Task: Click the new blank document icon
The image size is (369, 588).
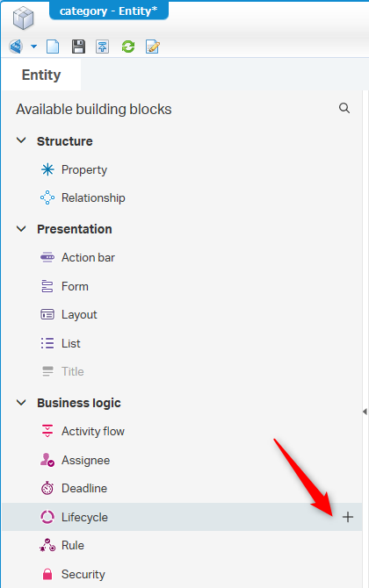Action: (x=53, y=47)
